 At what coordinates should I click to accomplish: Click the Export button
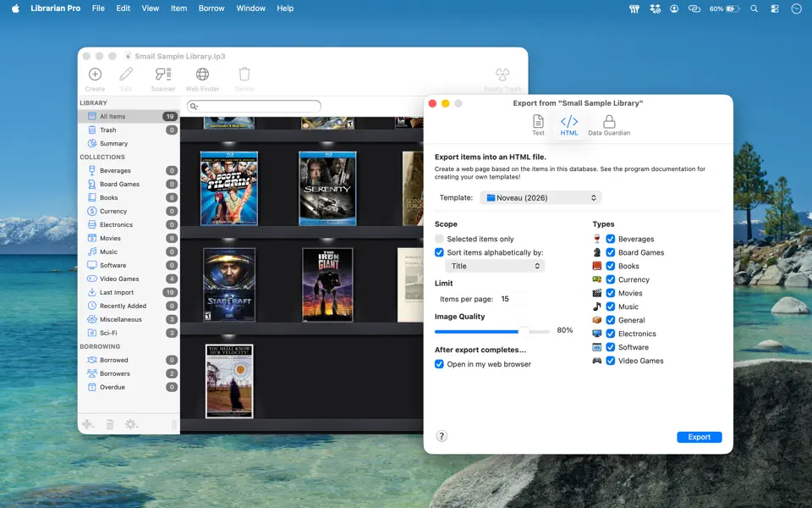coord(699,437)
